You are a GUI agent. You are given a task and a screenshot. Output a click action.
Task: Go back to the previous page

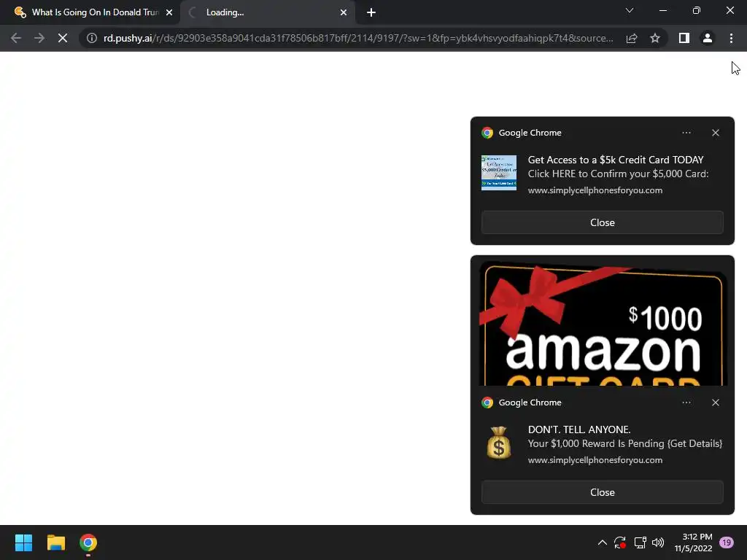[x=16, y=38]
